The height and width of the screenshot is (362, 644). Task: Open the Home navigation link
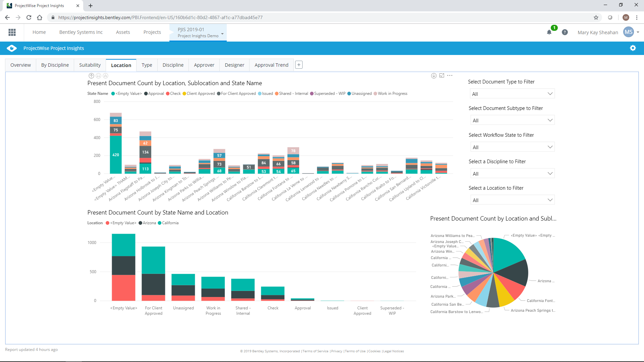39,32
